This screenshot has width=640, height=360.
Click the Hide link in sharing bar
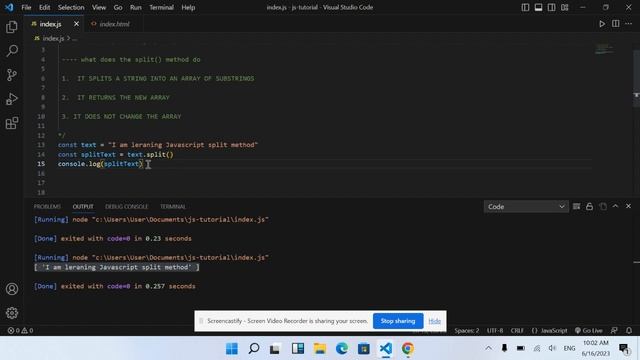(x=434, y=321)
